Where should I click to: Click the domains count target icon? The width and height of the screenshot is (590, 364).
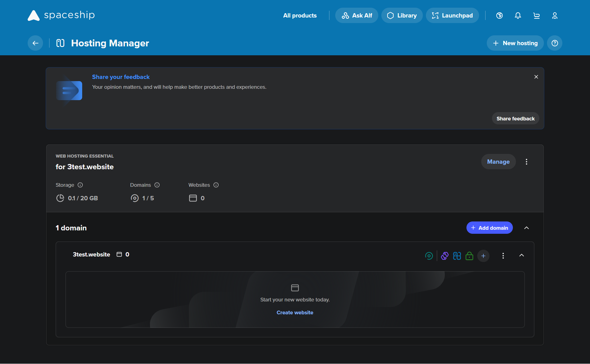pyautogui.click(x=135, y=198)
